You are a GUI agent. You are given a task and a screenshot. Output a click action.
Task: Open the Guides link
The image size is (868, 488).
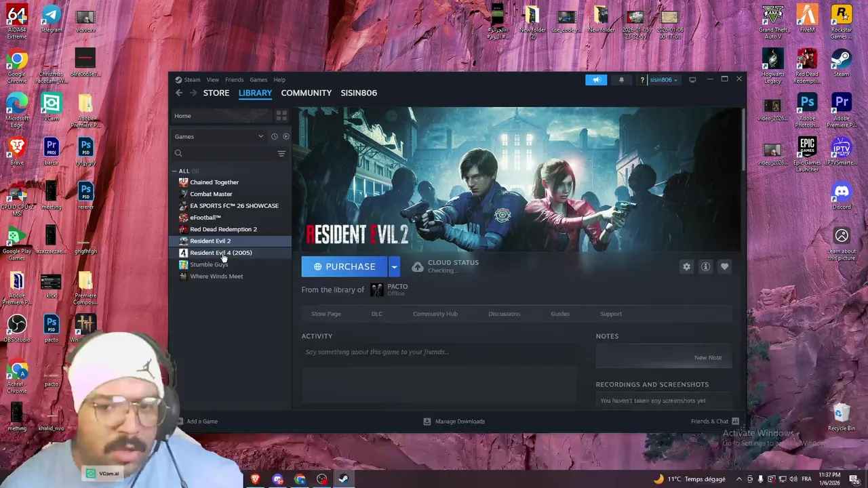pyautogui.click(x=560, y=314)
